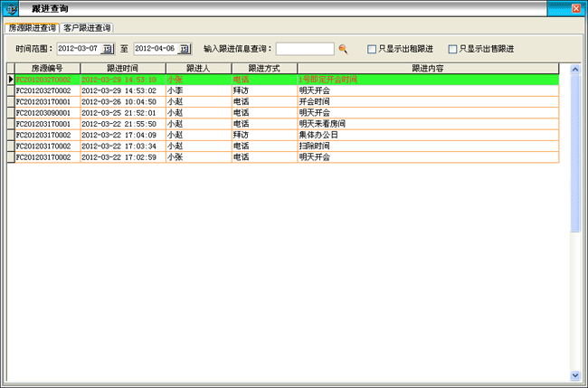
Task: Enable 只显示出售跟进 checkbox
Action: (453, 49)
